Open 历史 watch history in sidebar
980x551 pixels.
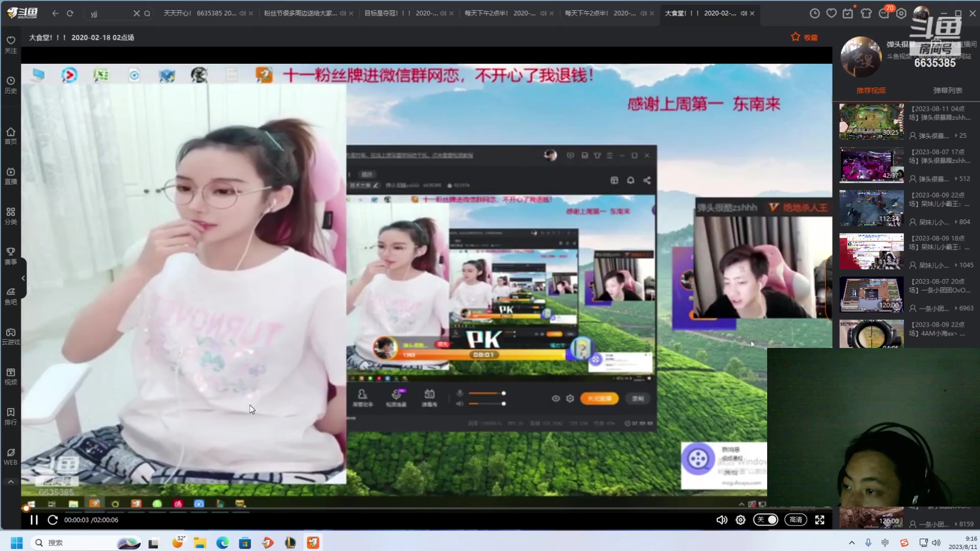(x=11, y=85)
